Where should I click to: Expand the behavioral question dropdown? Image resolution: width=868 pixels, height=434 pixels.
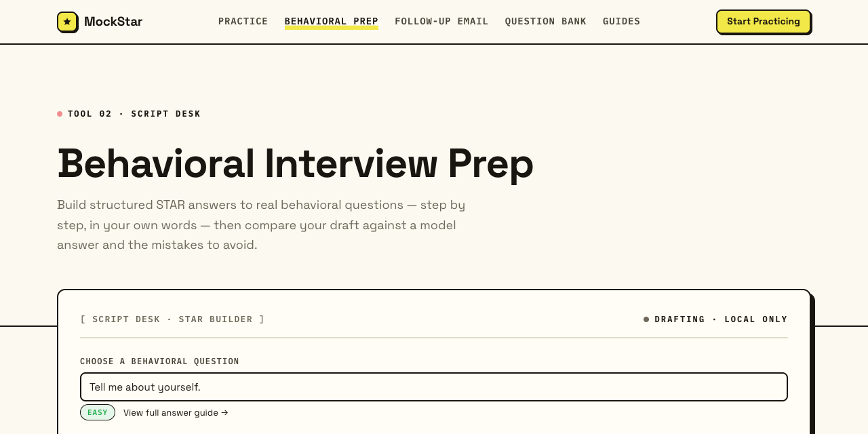pos(434,387)
